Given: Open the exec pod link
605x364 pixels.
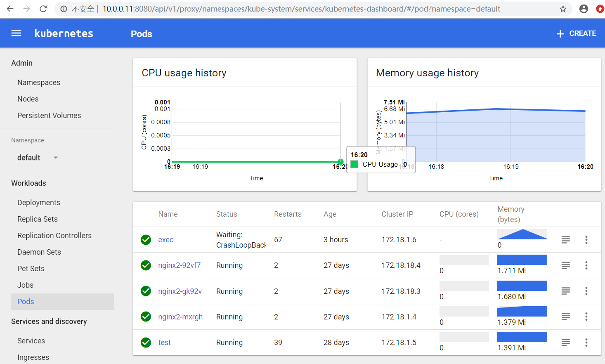Looking at the screenshot, I should pos(166,240).
